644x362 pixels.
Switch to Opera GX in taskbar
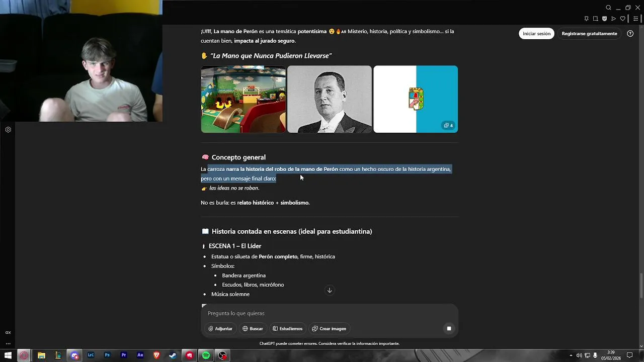tap(24, 355)
